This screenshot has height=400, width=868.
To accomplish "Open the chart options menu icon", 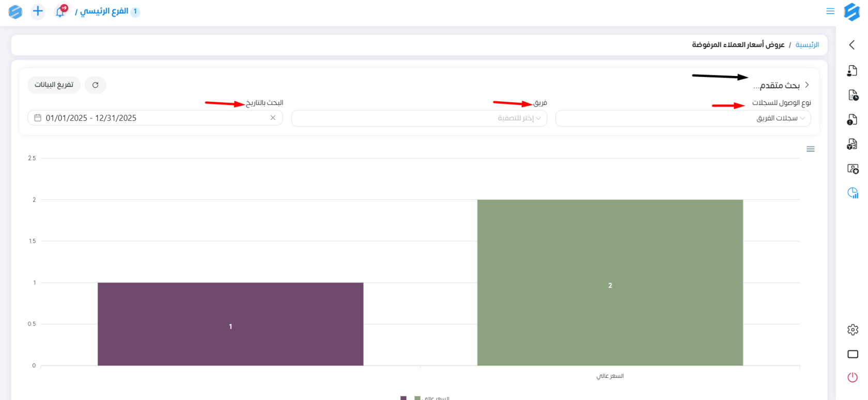I will pos(810,149).
